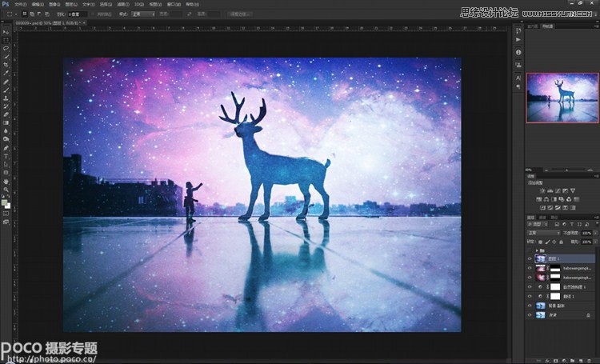Select the Eyedropper tool

tap(6, 73)
